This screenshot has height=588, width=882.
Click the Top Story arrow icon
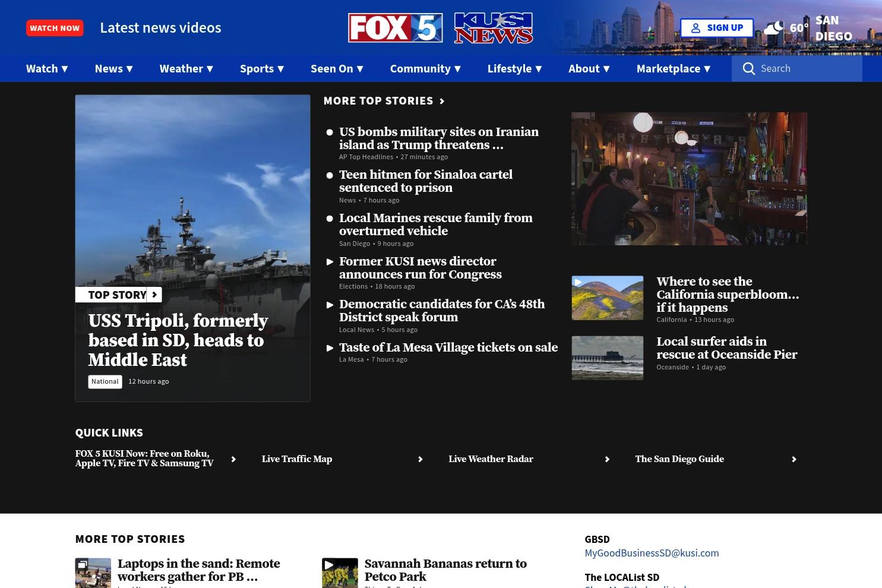154,295
